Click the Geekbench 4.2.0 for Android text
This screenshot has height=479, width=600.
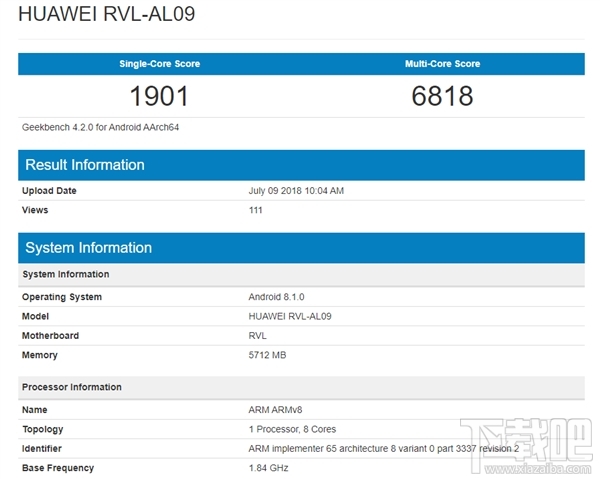click(100, 127)
